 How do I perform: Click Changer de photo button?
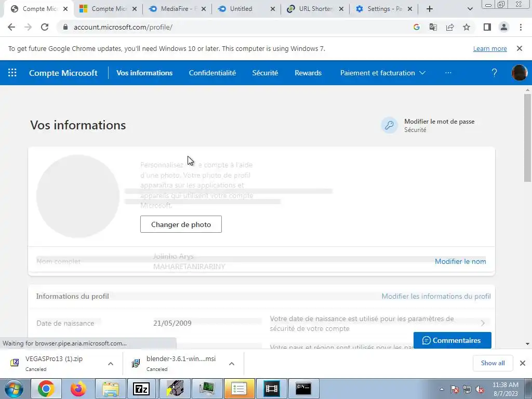pyautogui.click(x=181, y=224)
